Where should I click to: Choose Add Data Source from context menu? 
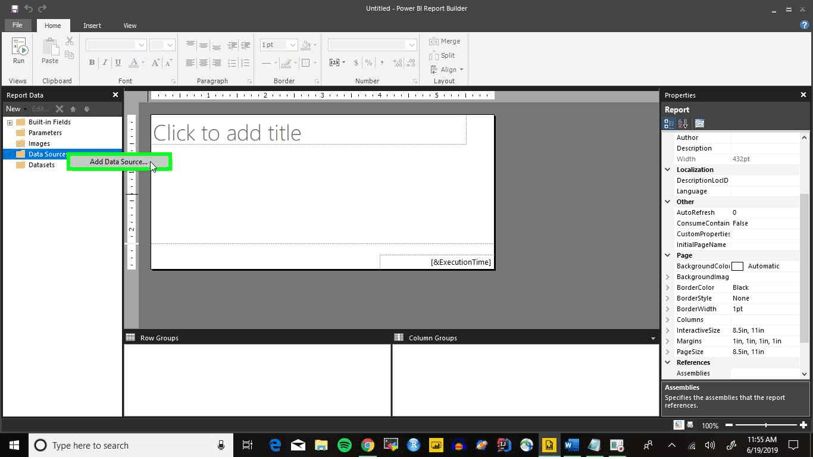coord(118,162)
